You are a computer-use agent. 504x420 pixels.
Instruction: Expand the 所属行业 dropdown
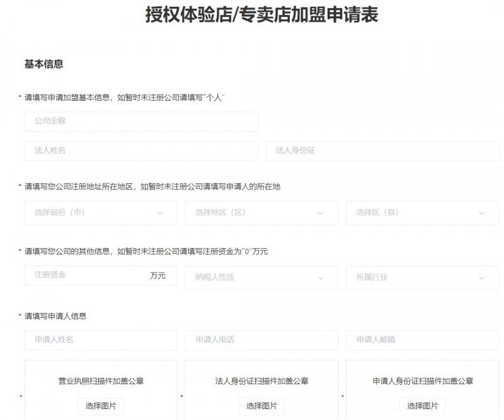pos(422,278)
